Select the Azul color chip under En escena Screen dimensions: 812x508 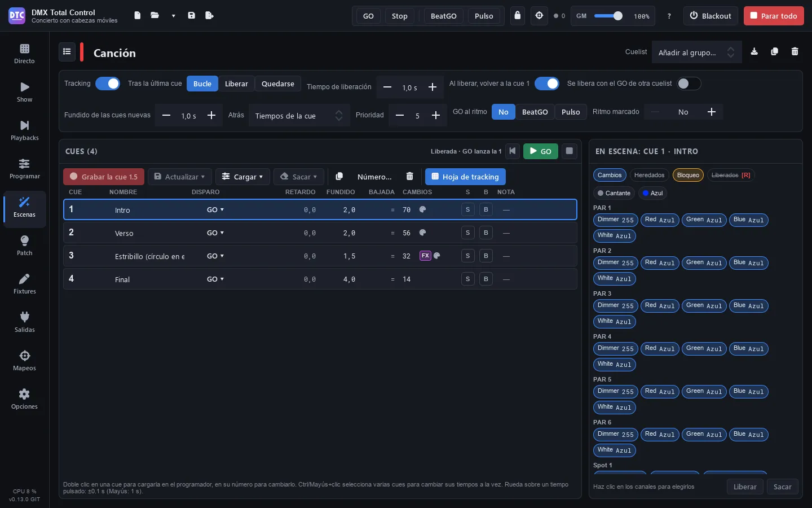pos(653,193)
